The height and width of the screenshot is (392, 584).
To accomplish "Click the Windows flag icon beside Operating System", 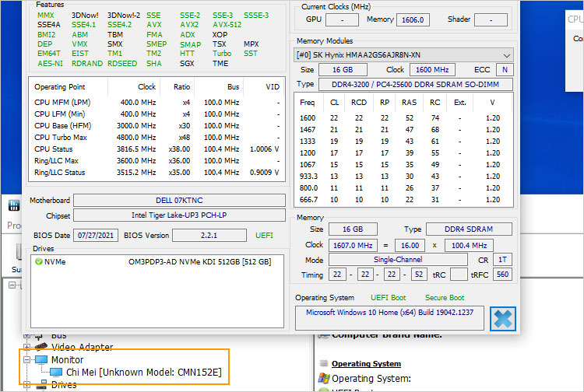I will pyautogui.click(x=323, y=379).
